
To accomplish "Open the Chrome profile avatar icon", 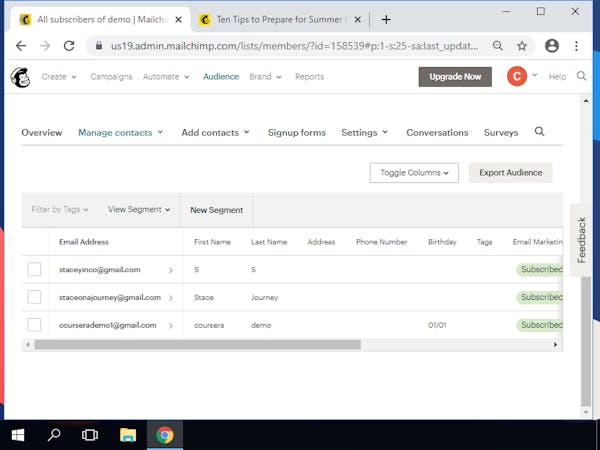I will (x=551, y=46).
